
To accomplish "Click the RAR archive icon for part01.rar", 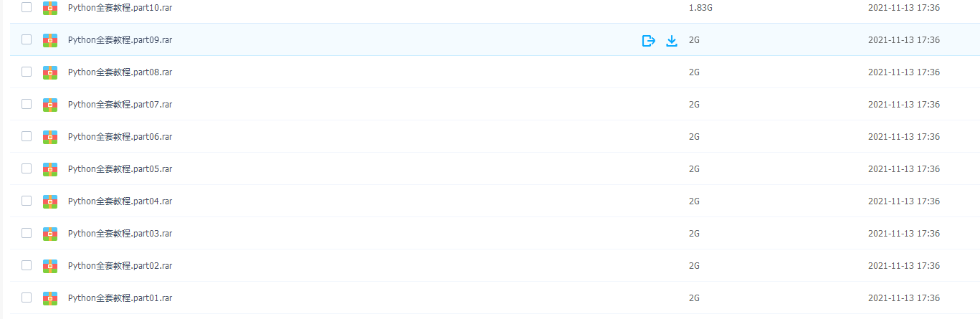I will pyautogui.click(x=50, y=298).
